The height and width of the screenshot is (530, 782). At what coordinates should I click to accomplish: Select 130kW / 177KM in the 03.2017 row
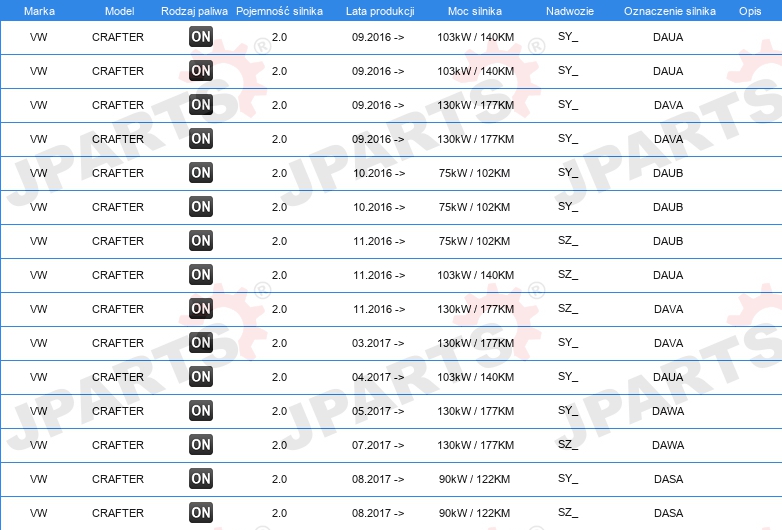click(475, 343)
